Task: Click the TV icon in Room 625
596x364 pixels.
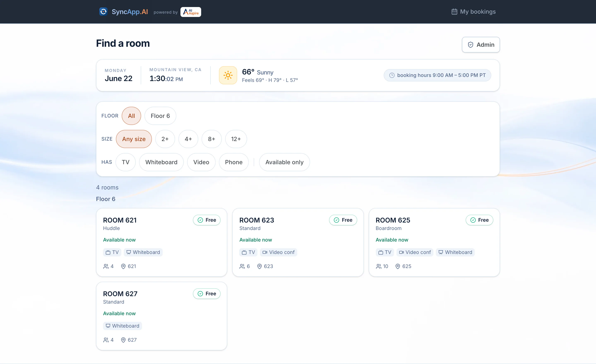Action: tap(381, 252)
